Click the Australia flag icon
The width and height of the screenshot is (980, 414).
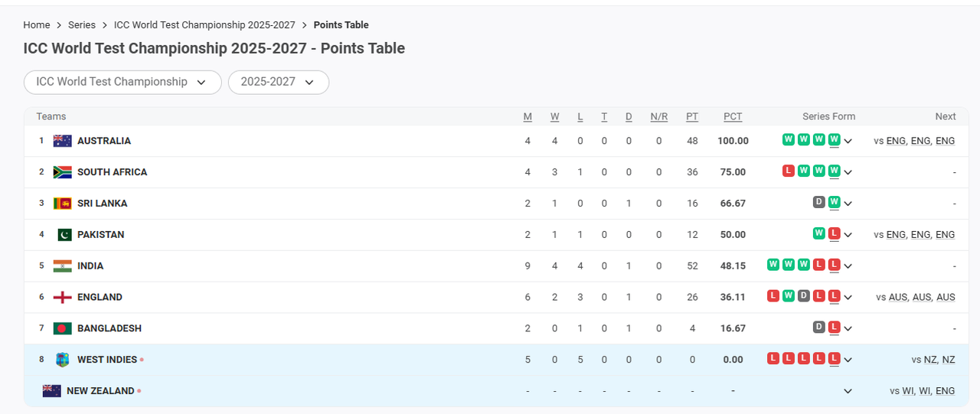tap(62, 141)
